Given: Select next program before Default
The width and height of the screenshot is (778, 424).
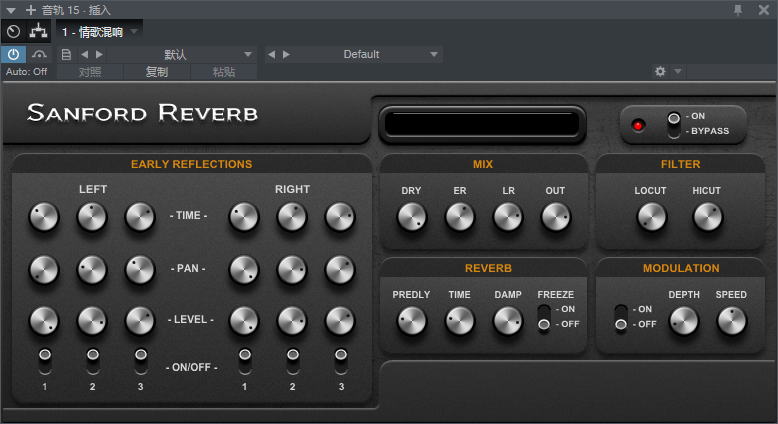Looking at the screenshot, I should coord(286,55).
